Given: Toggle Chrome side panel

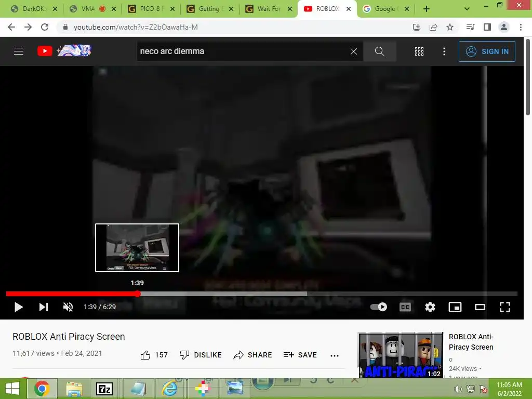Looking at the screenshot, I should pyautogui.click(x=487, y=27).
